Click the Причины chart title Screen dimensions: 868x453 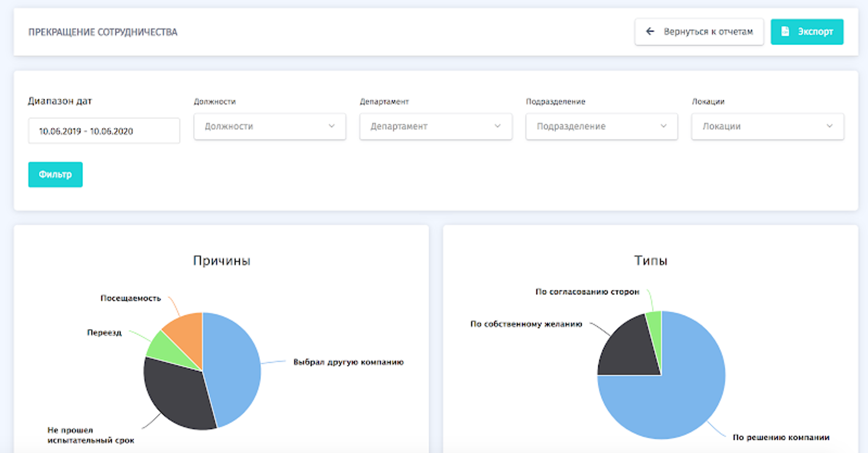click(222, 261)
